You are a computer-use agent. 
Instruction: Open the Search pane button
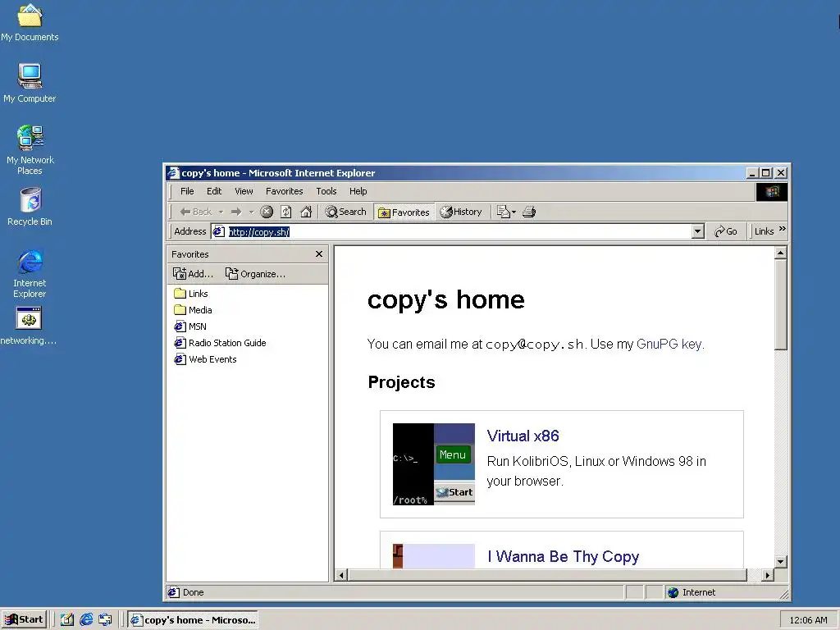345,212
